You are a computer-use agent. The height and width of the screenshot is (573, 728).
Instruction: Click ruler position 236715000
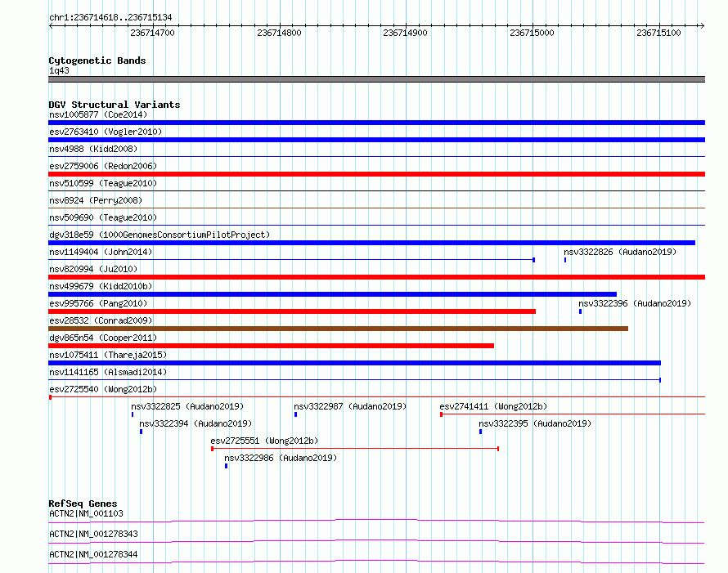[532, 33]
